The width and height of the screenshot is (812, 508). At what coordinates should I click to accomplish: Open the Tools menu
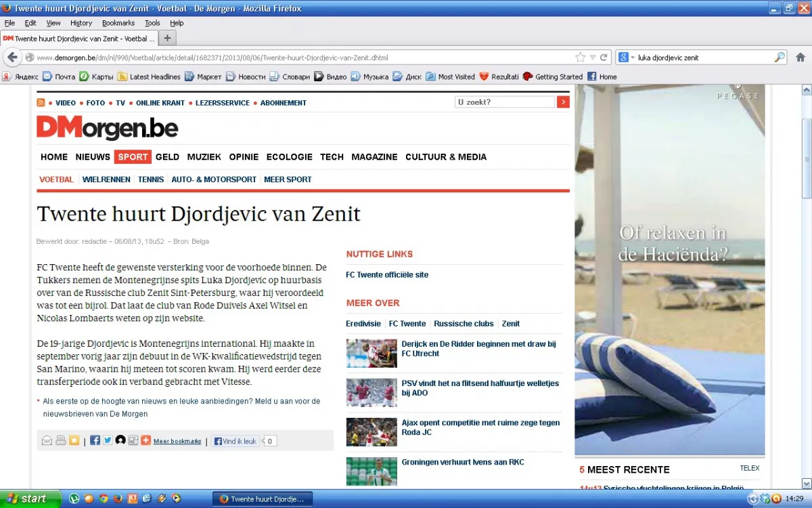point(152,23)
